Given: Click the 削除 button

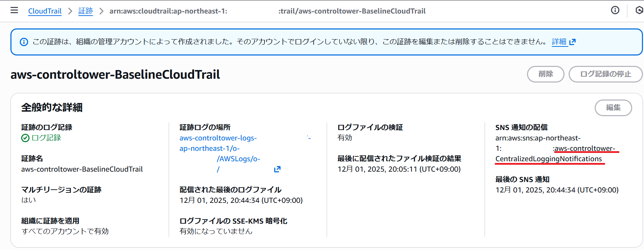Looking at the screenshot, I should click(545, 74).
